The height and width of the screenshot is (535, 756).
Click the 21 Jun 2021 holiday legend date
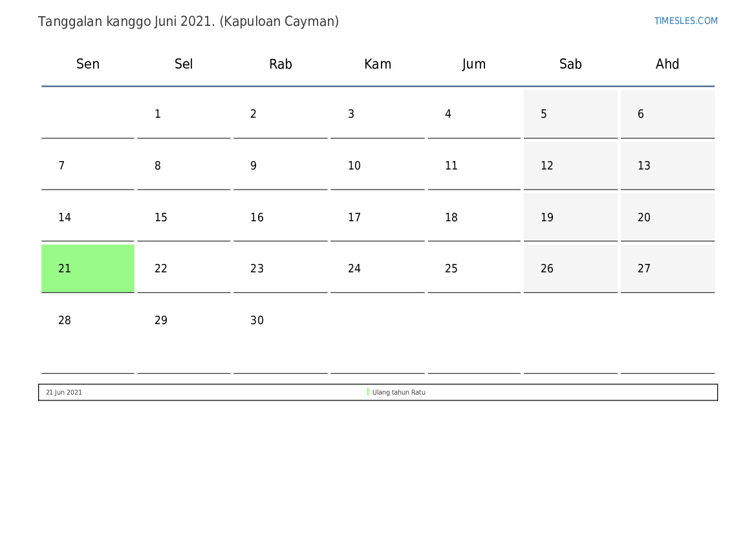click(x=63, y=392)
